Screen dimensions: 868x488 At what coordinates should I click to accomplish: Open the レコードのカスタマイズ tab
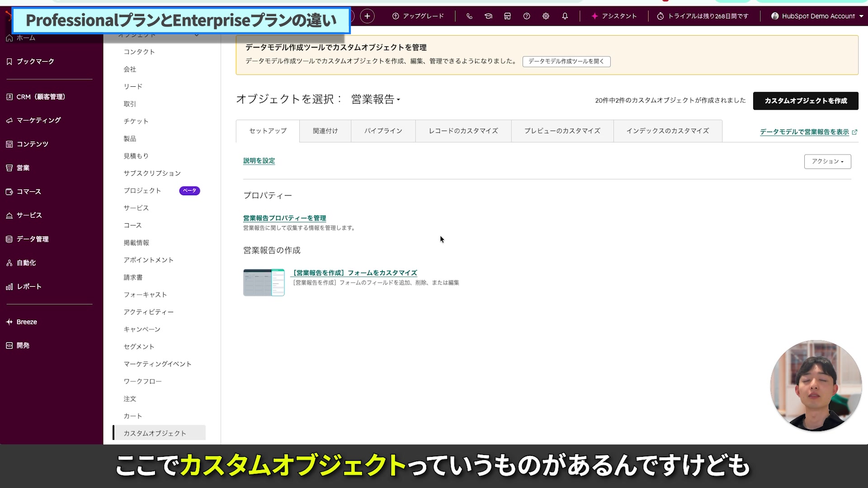pyautogui.click(x=463, y=131)
